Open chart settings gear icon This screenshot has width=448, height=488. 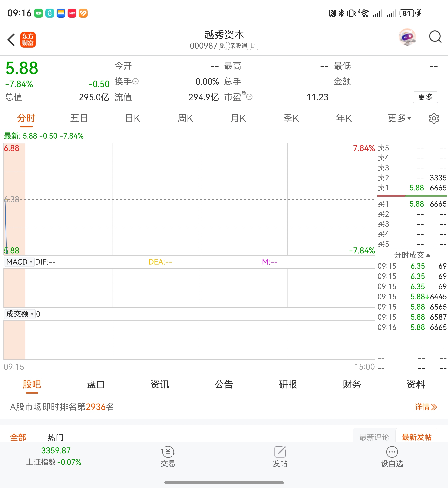tap(434, 118)
